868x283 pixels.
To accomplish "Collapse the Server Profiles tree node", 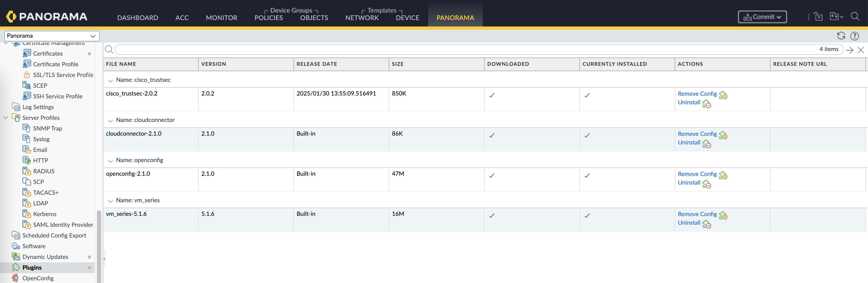I will tap(5, 117).
